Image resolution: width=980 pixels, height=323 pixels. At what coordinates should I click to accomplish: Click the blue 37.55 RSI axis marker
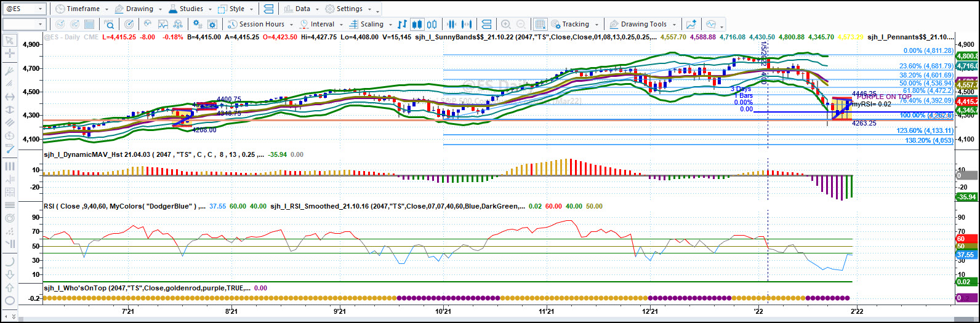(x=967, y=254)
